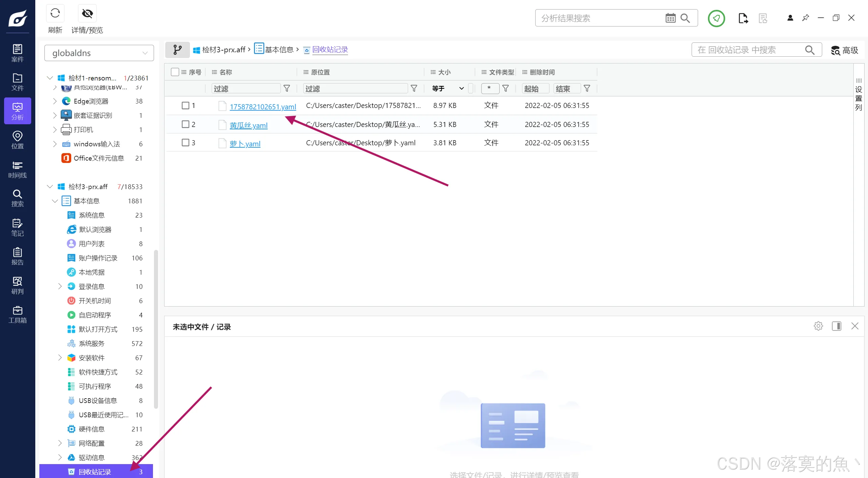Select 用户列表 in the tree

coord(92,244)
